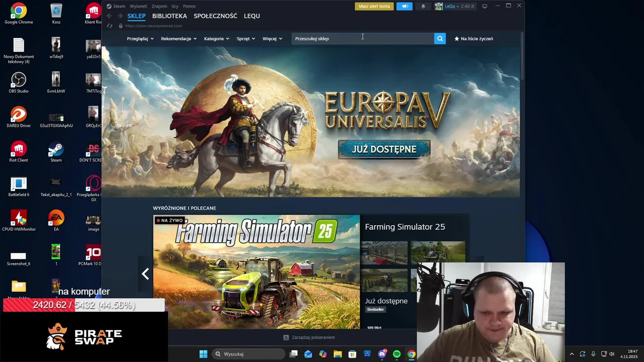Click the store URL address text

153,26
